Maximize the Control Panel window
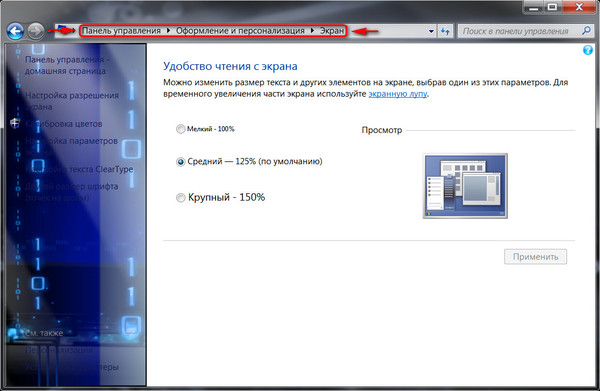 pos(552,7)
